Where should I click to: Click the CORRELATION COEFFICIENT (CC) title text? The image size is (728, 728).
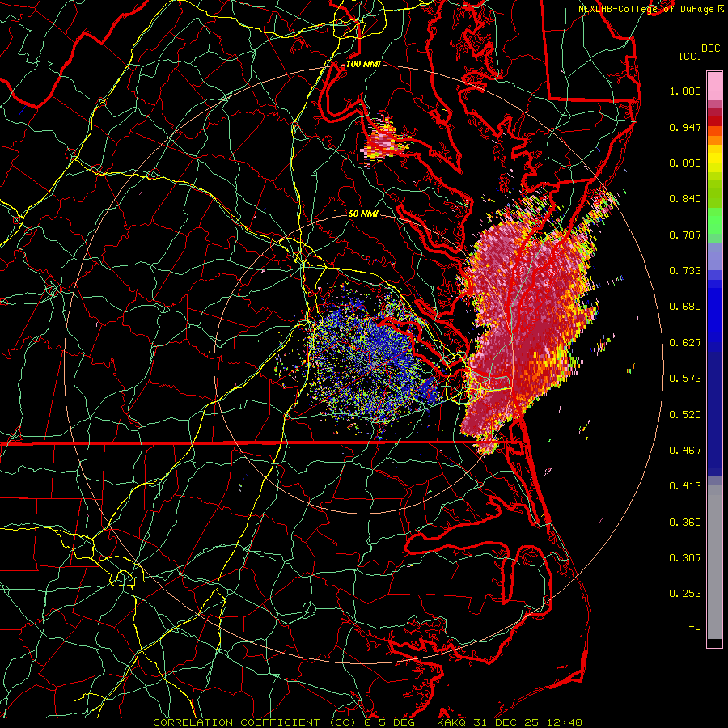(255, 722)
